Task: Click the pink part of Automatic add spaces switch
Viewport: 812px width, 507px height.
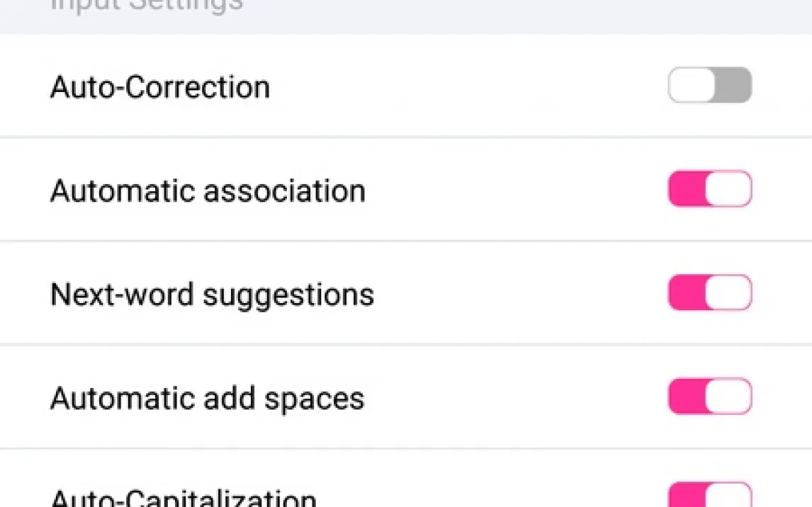Action: tap(686, 397)
